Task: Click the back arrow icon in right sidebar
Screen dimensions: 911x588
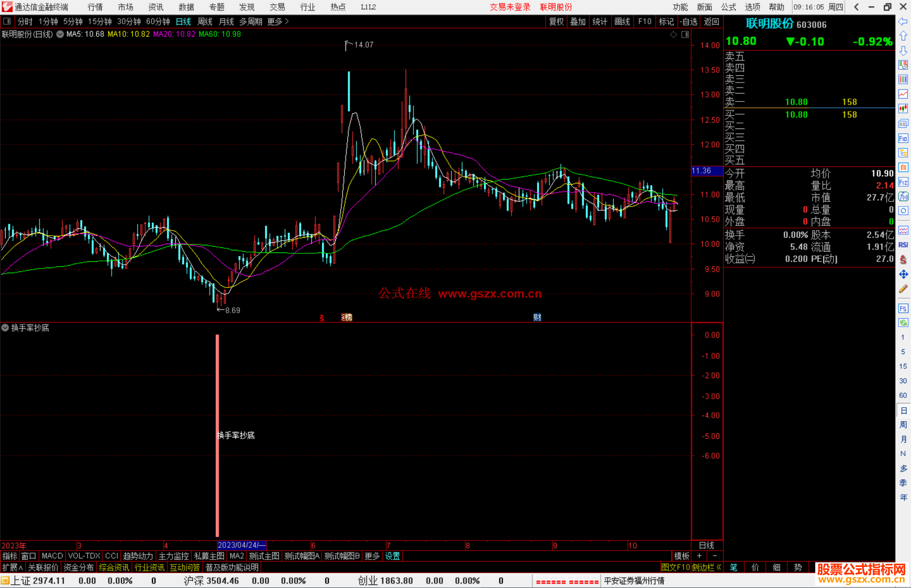Action: [x=903, y=21]
